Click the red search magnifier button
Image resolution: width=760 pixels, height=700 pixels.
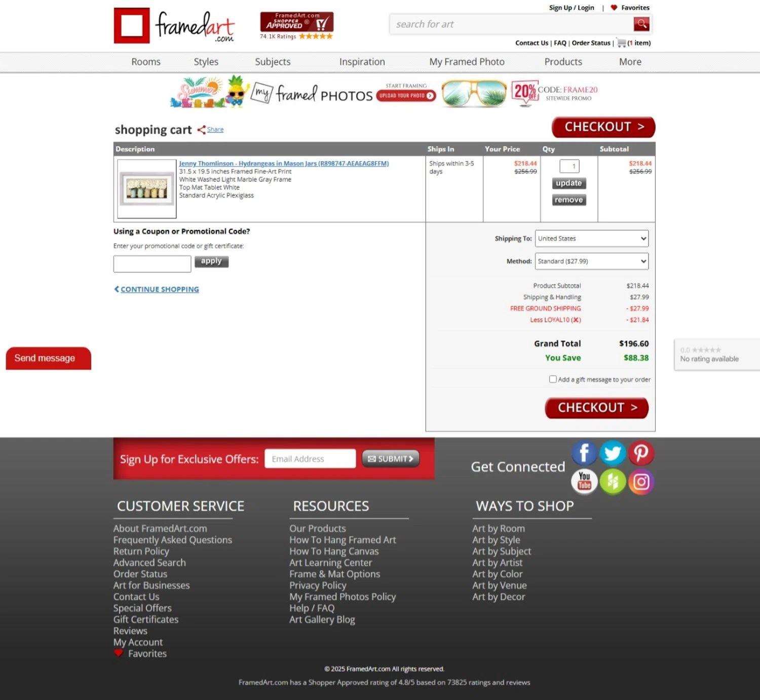pos(641,24)
